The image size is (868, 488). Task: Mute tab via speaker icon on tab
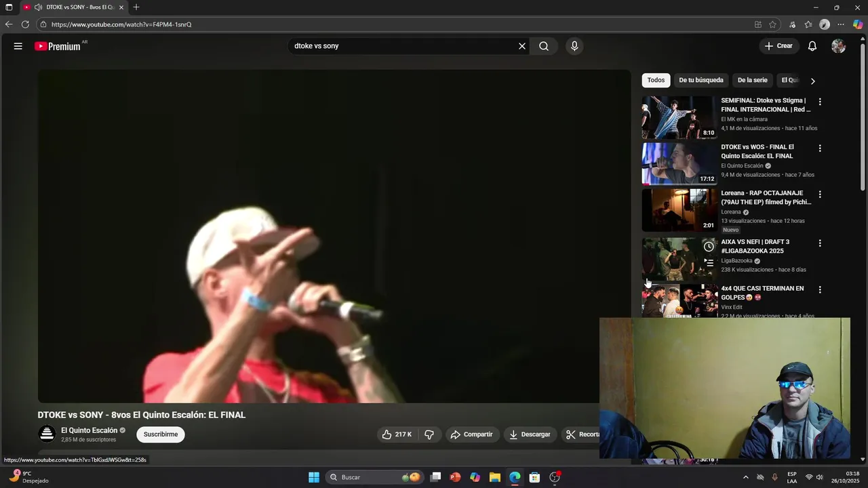(x=38, y=7)
